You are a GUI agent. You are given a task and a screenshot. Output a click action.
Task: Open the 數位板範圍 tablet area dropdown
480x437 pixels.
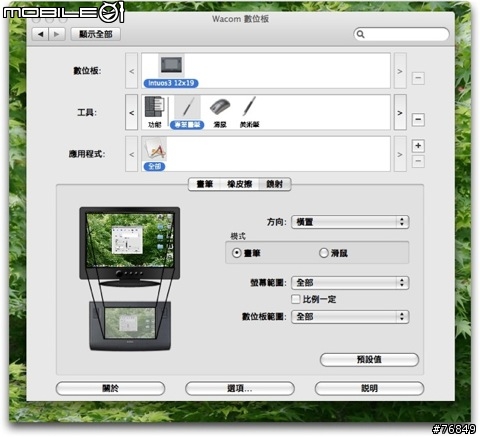(350, 317)
